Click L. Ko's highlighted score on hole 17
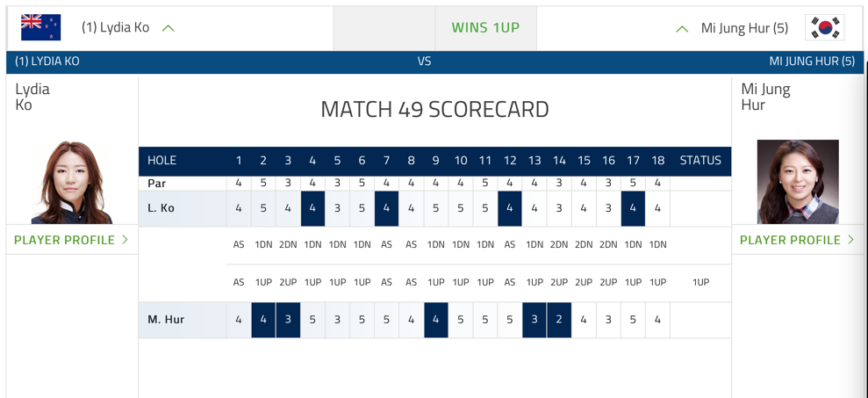 (633, 208)
